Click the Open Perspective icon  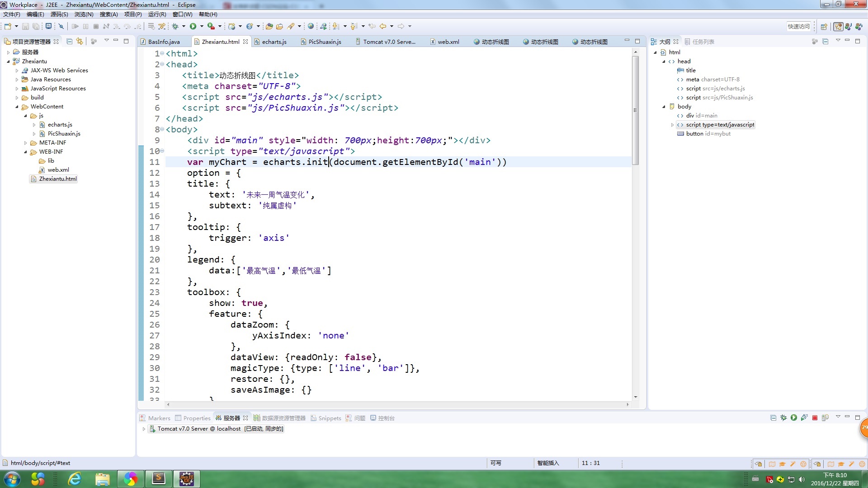[824, 27]
